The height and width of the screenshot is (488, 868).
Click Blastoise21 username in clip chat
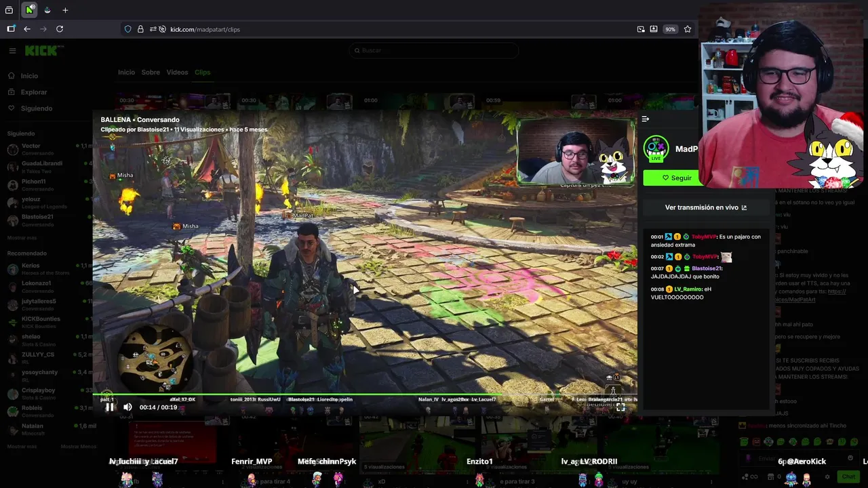(x=707, y=268)
